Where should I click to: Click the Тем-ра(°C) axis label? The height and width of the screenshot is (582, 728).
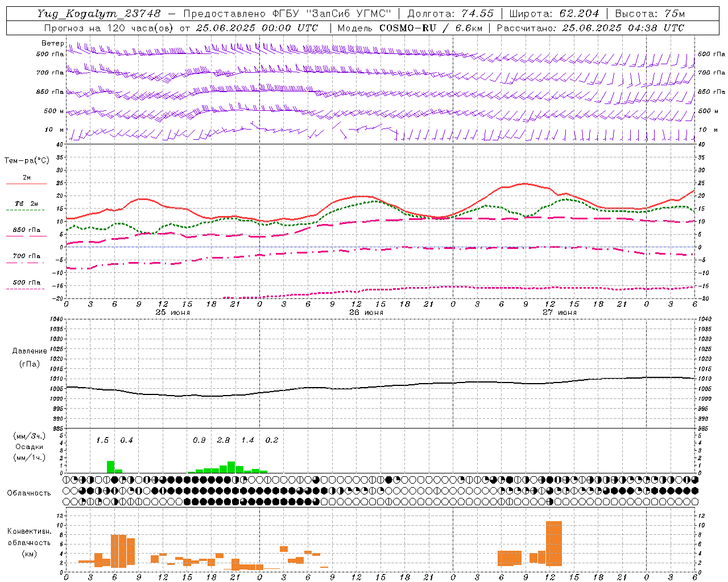[27, 161]
